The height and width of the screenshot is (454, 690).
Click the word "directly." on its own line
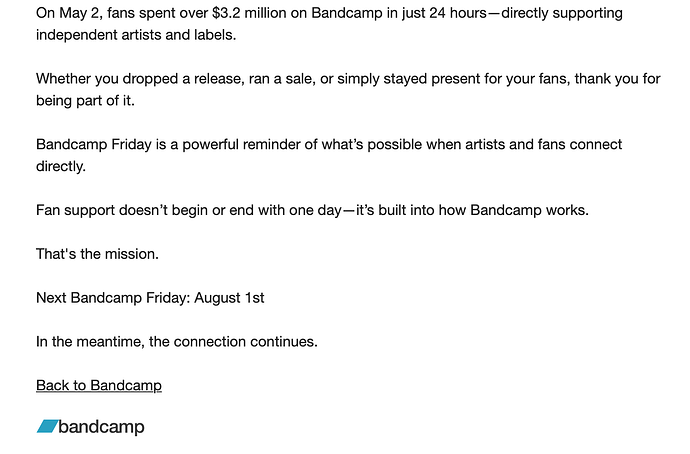point(61,166)
